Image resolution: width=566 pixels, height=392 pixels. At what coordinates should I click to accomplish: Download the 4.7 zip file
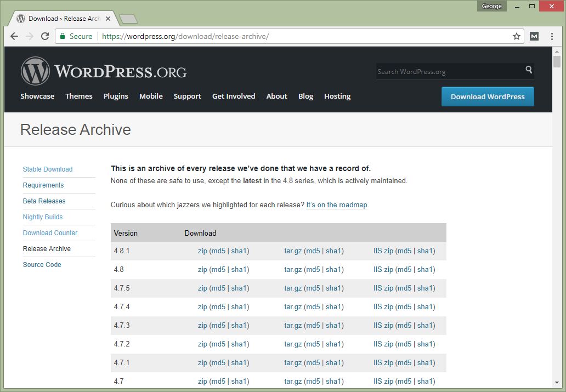[202, 382]
